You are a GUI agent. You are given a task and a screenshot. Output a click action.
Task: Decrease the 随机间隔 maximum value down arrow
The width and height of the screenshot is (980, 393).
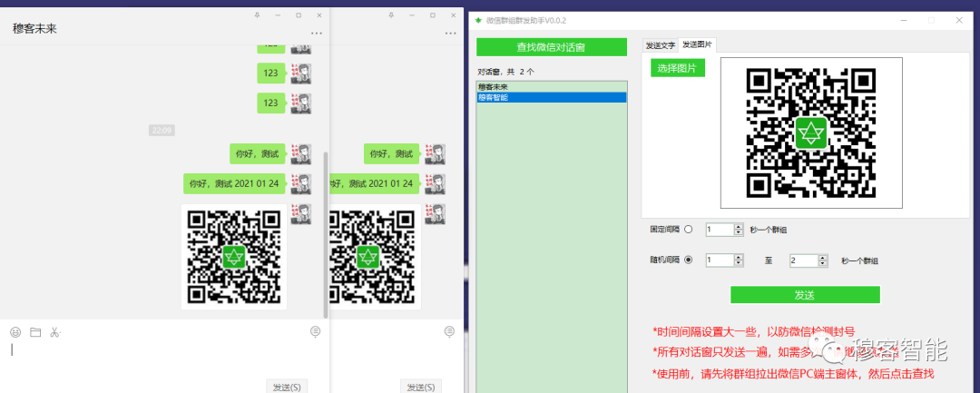click(823, 264)
